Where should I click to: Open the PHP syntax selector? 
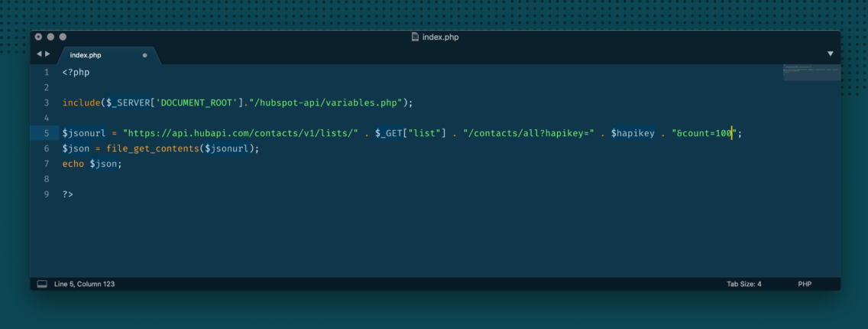[x=805, y=284]
